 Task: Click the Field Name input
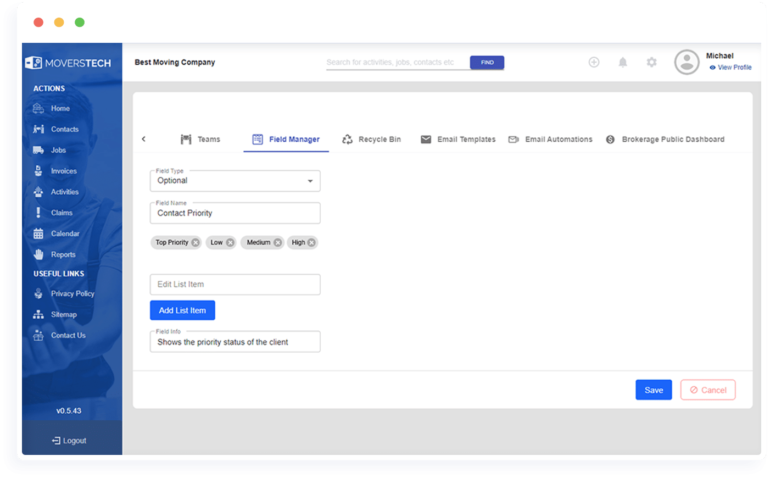click(235, 213)
